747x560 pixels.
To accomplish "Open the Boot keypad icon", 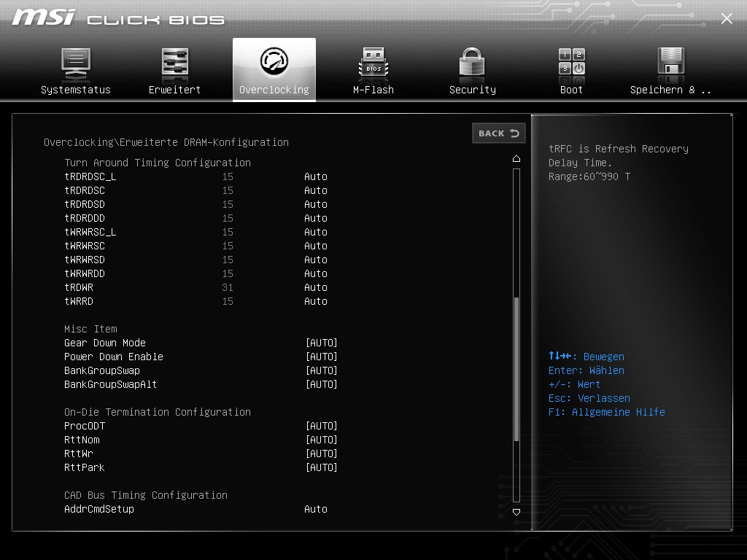I will (572, 61).
